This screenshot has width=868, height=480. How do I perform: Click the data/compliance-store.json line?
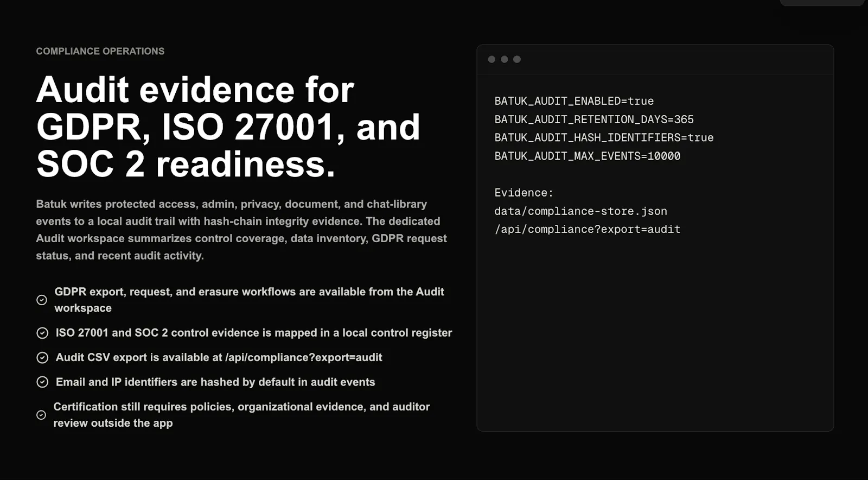tap(580, 211)
